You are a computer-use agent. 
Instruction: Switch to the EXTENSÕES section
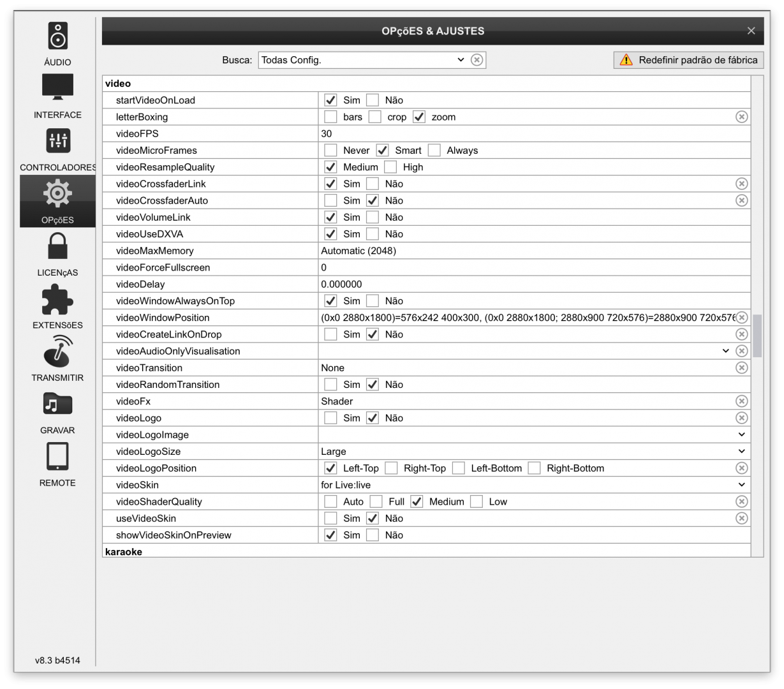pyautogui.click(x=57, y=325)
